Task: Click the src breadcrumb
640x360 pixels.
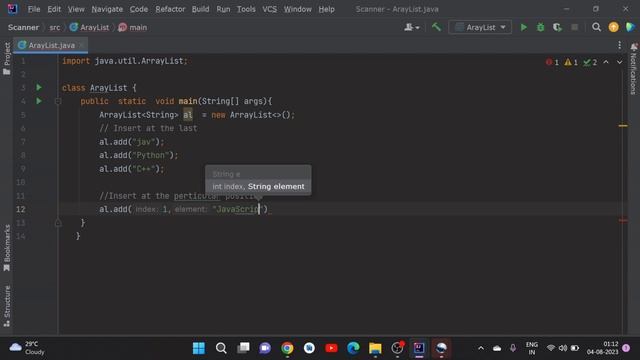Action: click(55, 27)
